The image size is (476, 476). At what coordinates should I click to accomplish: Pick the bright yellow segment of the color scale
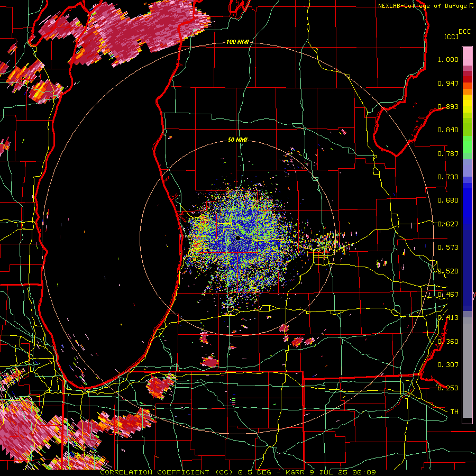(x=467, y=104)
